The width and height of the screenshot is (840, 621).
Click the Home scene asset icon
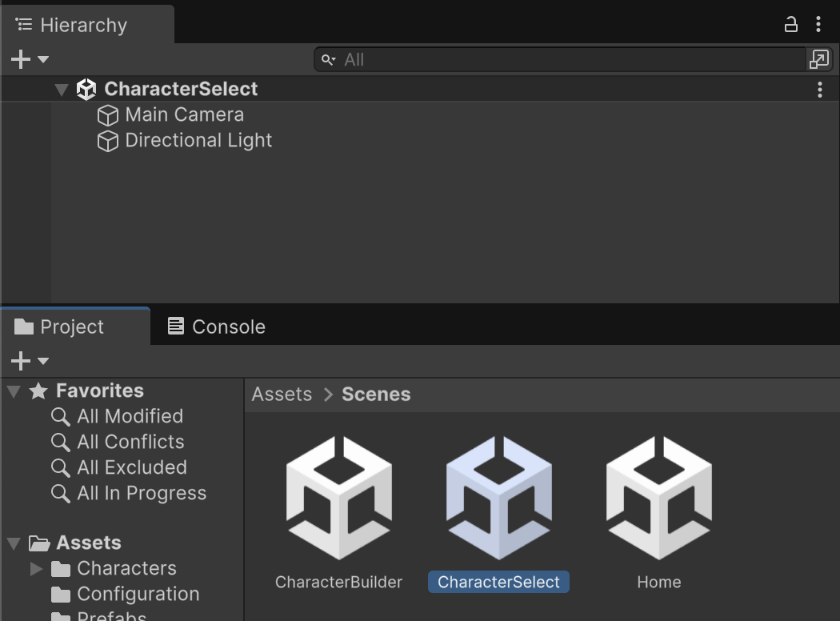point(658,498)
